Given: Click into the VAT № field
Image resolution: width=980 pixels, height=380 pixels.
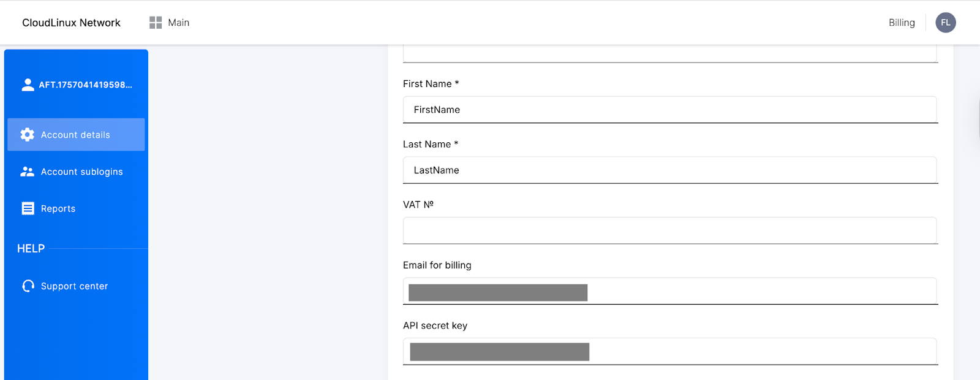Looking at the screenshot, I should click(x=669, y=230).
